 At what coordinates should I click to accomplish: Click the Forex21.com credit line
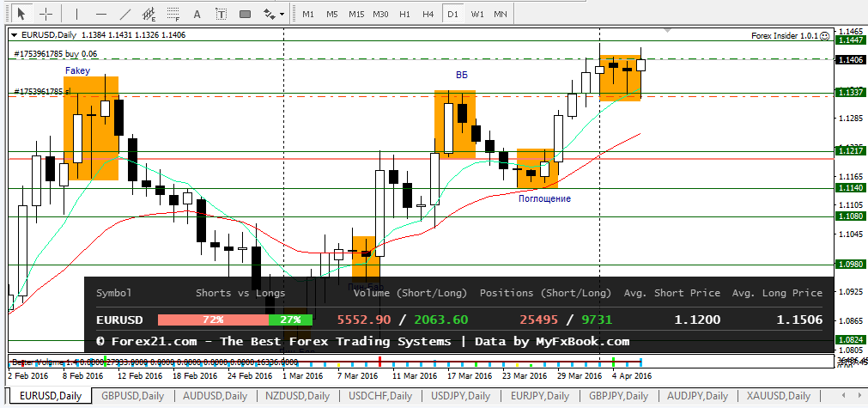(x=362, y=342)
